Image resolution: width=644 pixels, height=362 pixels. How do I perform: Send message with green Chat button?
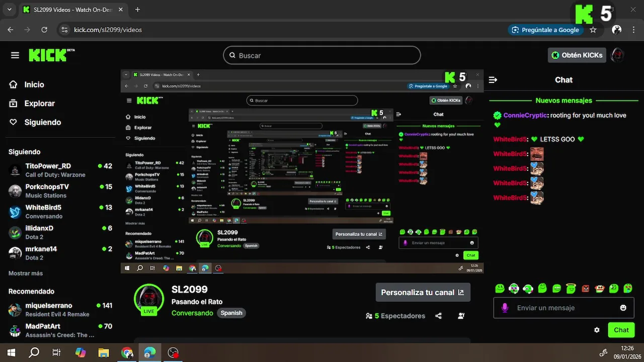pos(621,330)
